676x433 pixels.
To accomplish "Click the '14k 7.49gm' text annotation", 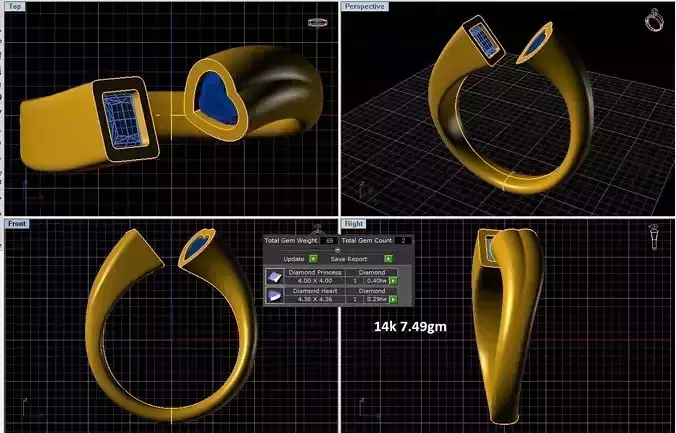I will [x=410, y=326].
